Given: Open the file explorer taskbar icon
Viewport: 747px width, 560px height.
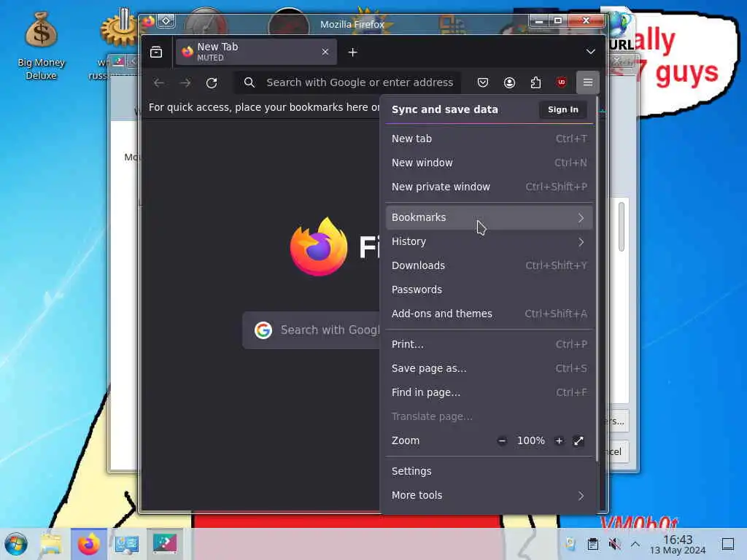Looking at the screenshot, I should [51, 544].
